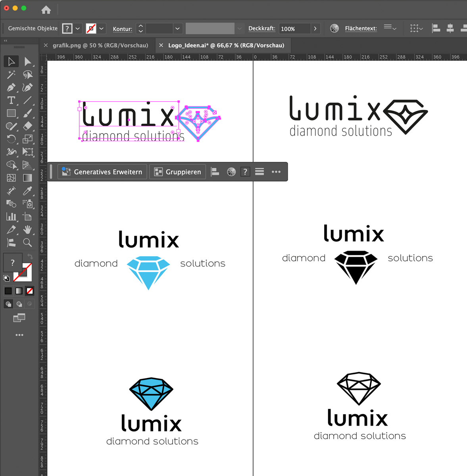This screenshot has width=467, height=476.
Task: Activate the Zoom magnifier tool
Action: [27, 242]
